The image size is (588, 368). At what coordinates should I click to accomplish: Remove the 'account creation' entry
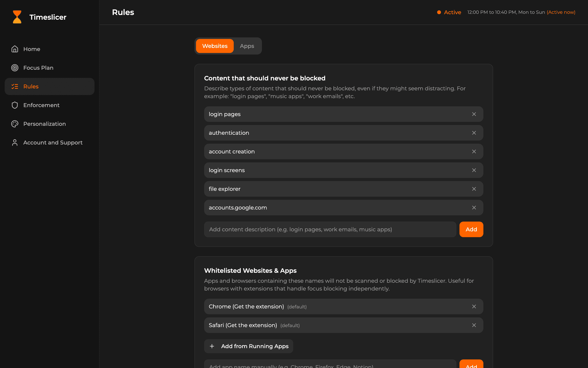tap(474, 152)
